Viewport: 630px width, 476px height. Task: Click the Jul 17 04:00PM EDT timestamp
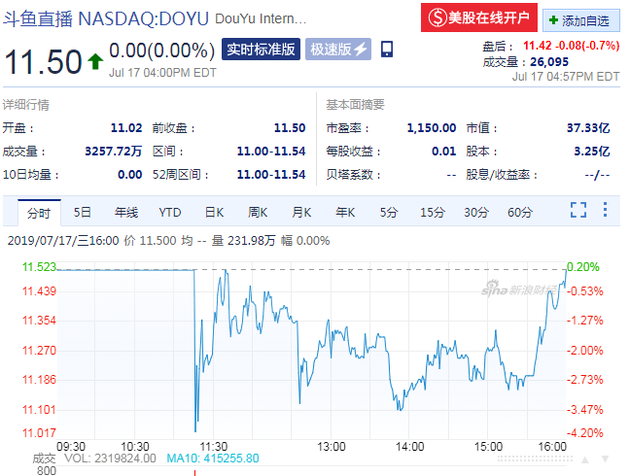(x=162, y=73)
